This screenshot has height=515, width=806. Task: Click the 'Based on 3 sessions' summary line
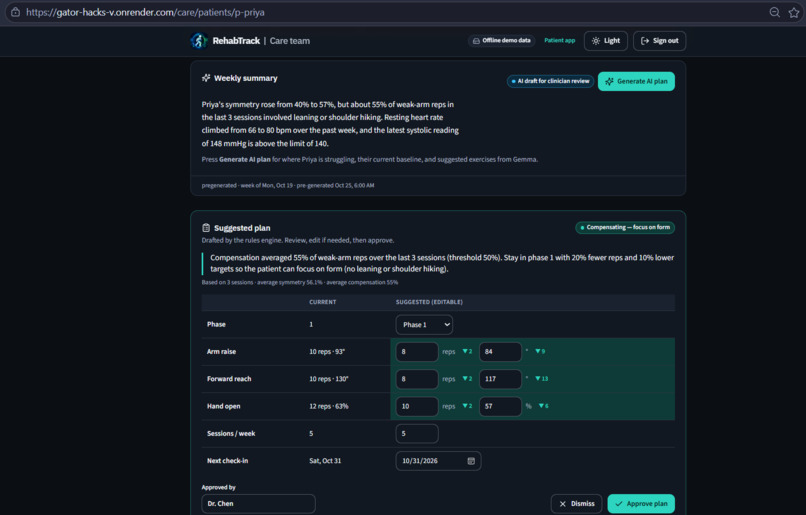[x=300, y=282]
